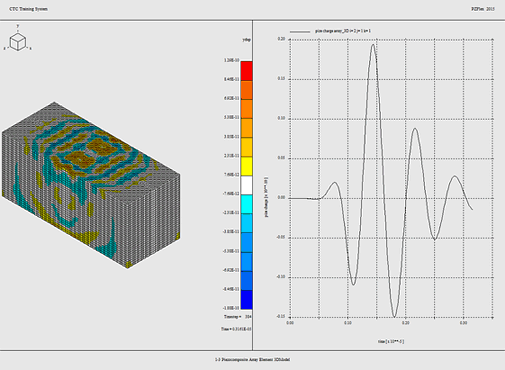Pick the dark blue swatch at scale bottom
The image size is (505, 370).
[x=246, y=300]
